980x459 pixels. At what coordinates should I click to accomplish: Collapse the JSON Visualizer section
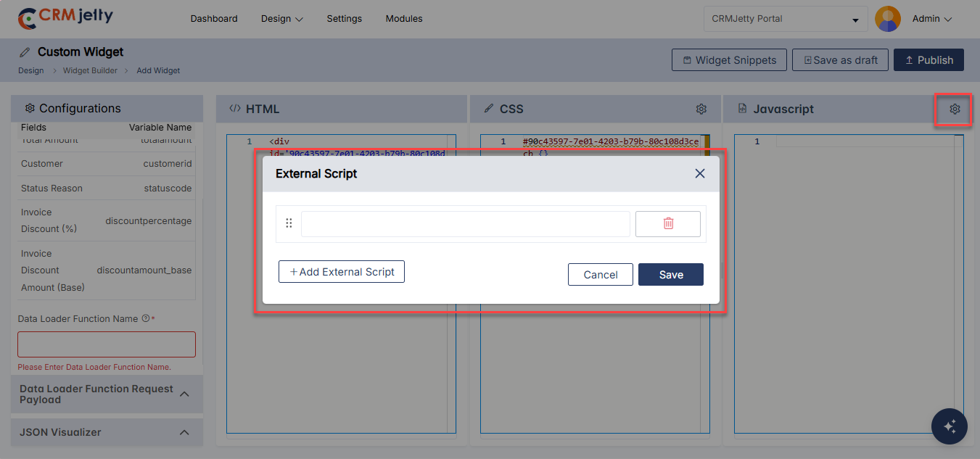[184, 432]
